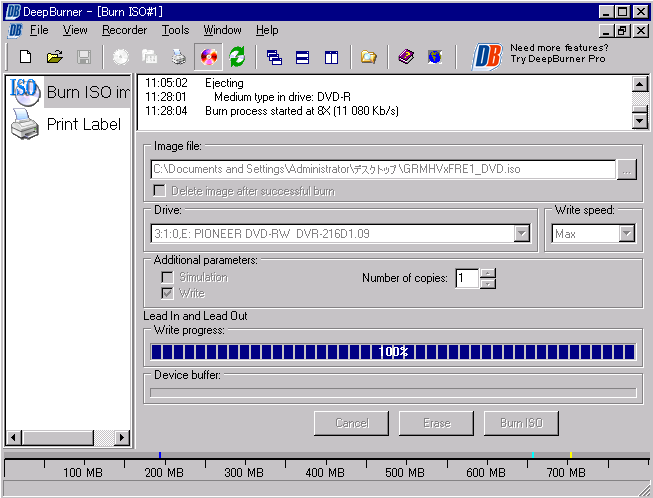Click the purple help book icon
Image resolution: width=653 pixels, height=498 pixels.
point(406,57)
